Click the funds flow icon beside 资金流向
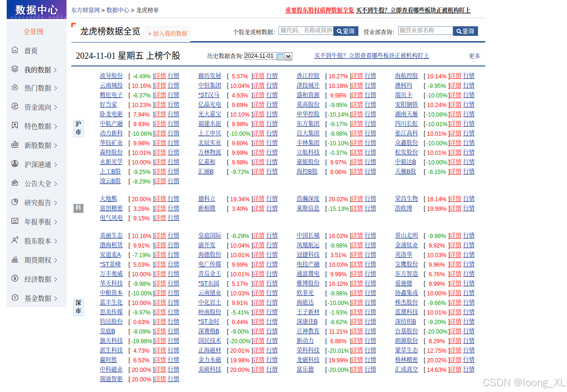Viewport: 567px width, 392px height. (15, 107)
